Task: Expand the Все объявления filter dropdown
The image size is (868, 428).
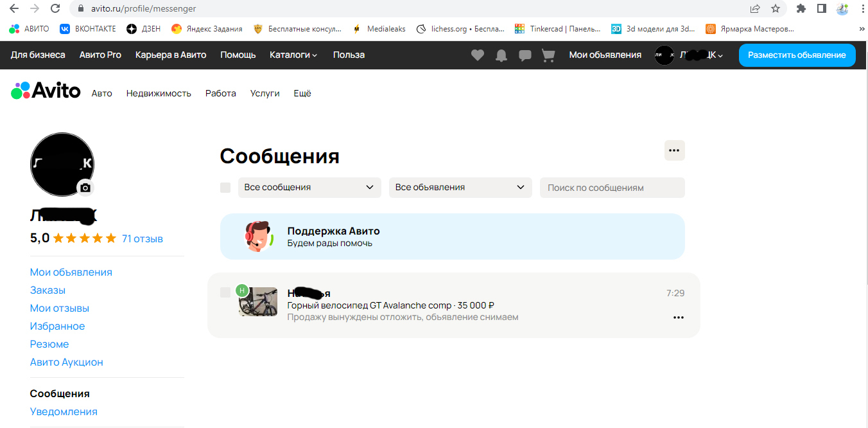Action: (x=460, y=188)
